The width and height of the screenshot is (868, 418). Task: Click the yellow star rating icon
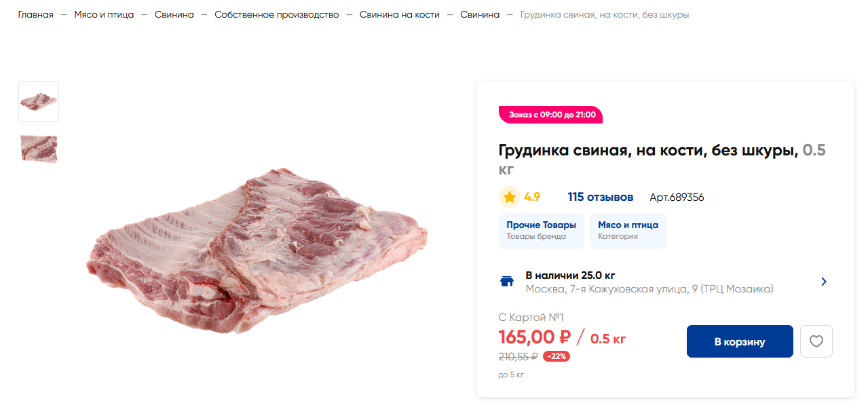point(509,197)
